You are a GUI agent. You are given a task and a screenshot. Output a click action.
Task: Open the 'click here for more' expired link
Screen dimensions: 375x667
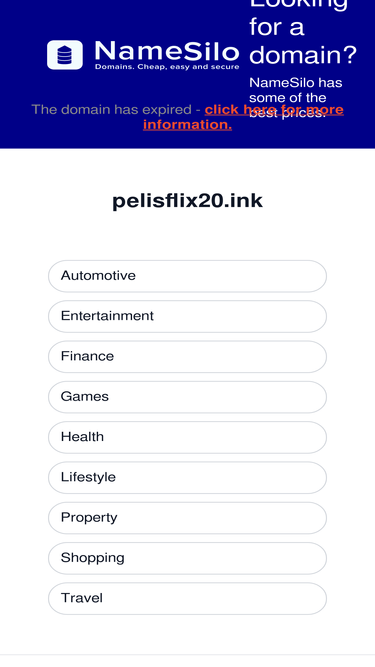pos(274,110)
